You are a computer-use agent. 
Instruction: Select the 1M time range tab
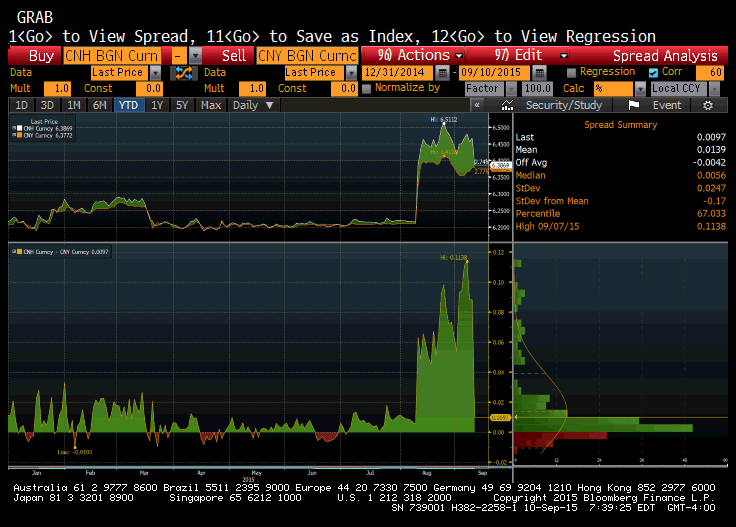pyautogui.click(x=74, y=105)
